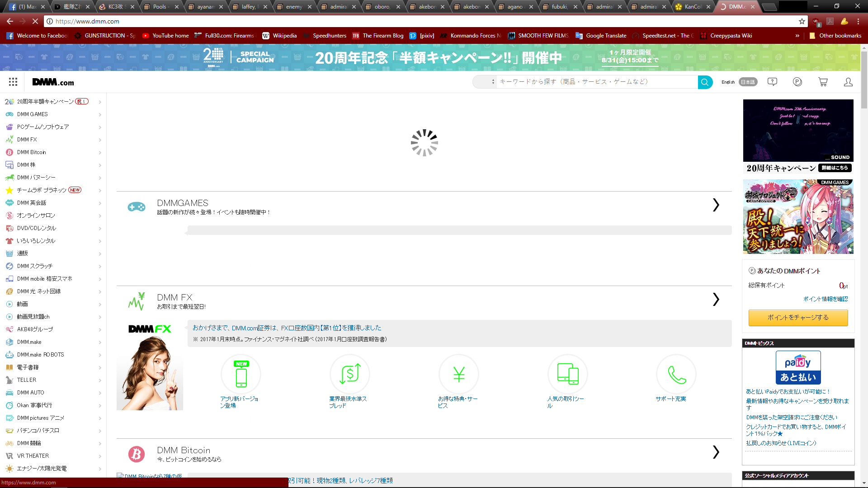The width and height of the screenshot is (868, 488).
Task: Click the DMM GAMES castle game banner
Action: (798, 216)
